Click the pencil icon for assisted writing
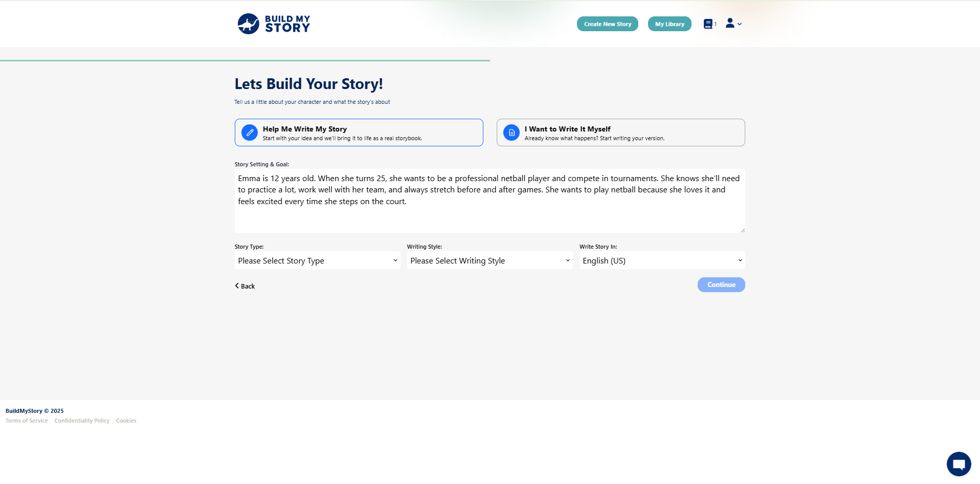 250,133
